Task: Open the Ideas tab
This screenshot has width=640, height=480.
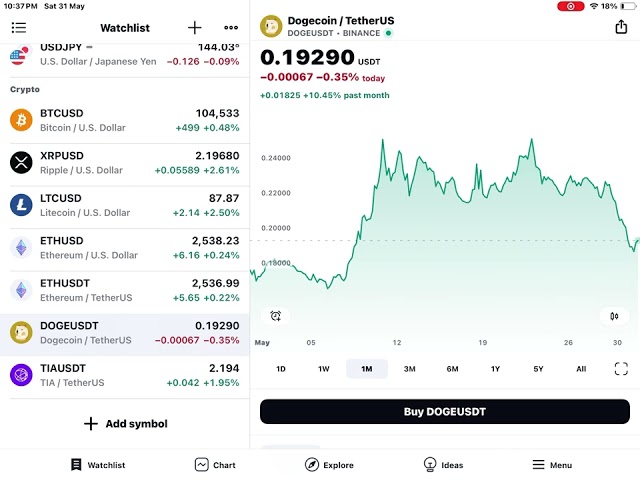Action: pos(443,464)
